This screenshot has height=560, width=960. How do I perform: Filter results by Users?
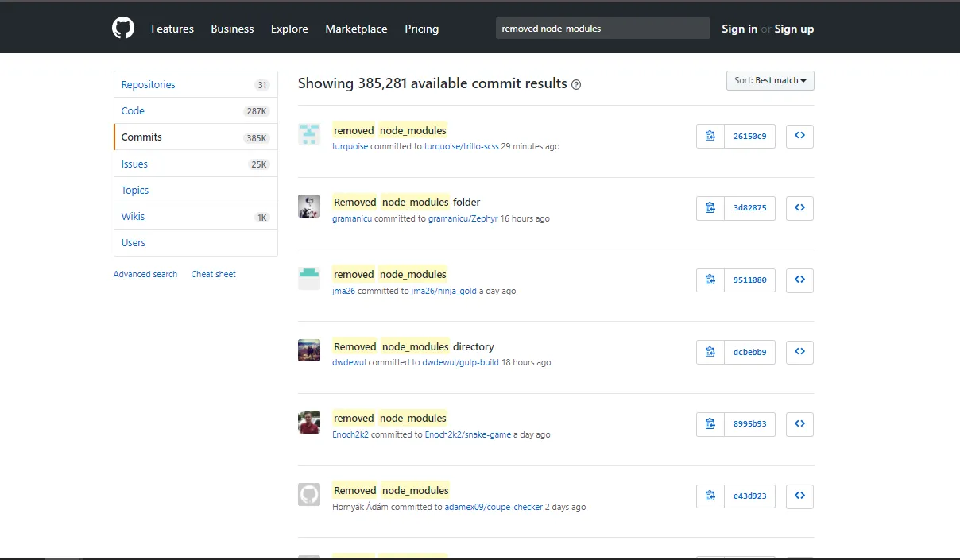(x=195, y=242)
